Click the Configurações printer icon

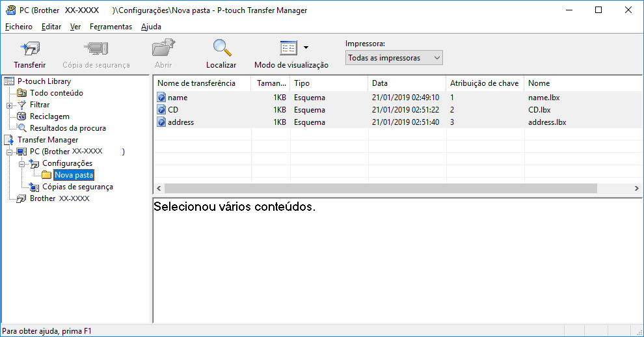click(34, 163)
